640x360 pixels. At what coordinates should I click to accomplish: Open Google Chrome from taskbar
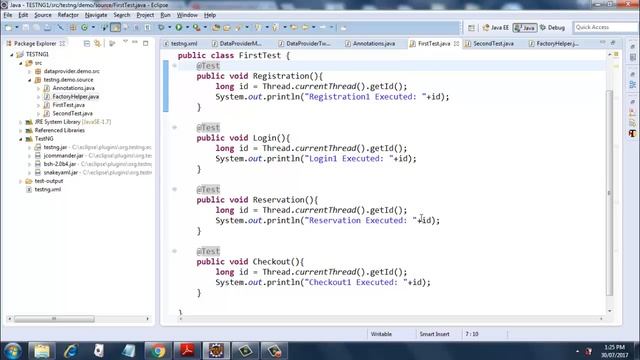(x=158, y=351)
